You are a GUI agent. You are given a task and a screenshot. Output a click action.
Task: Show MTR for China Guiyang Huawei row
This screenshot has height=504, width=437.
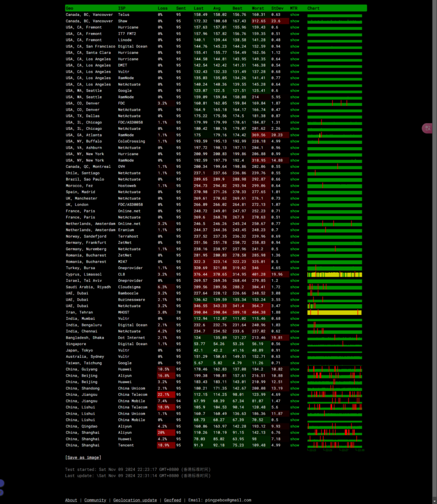click(x=295, y=369)
